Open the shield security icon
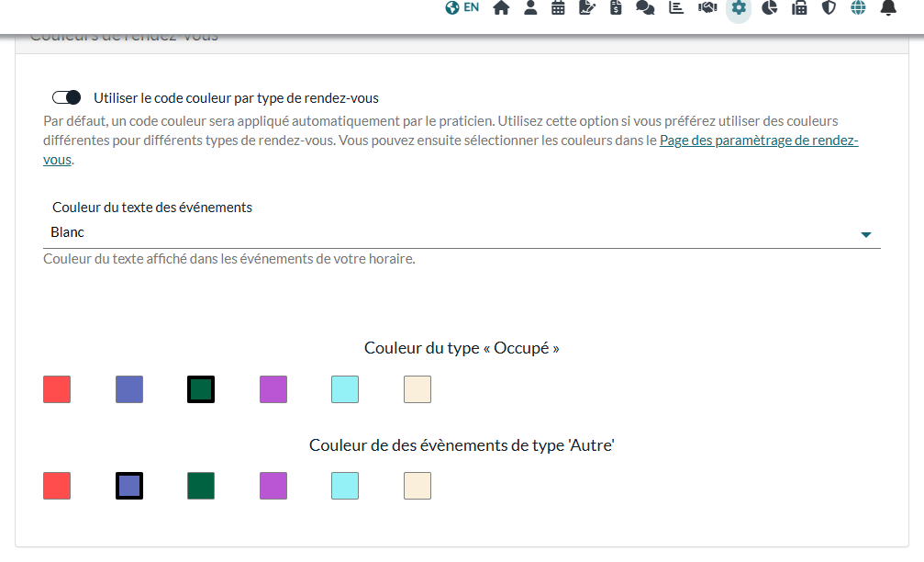This screenshot has width=924, height=562. (829, 7)
